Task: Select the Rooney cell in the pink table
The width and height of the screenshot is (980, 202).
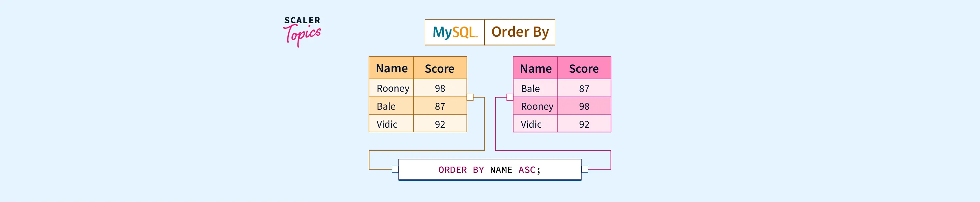Action: (537, 106)
